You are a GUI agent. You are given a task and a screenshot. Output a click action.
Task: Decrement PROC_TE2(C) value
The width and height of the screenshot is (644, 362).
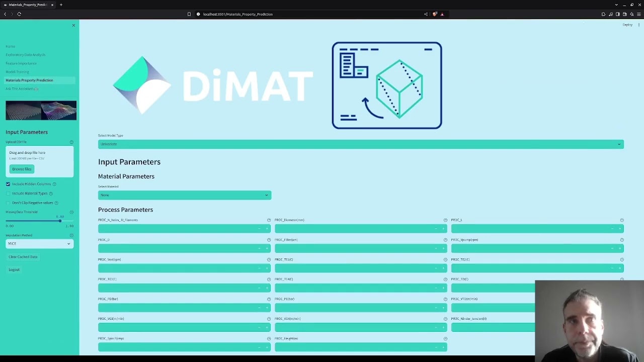(612, 268)
